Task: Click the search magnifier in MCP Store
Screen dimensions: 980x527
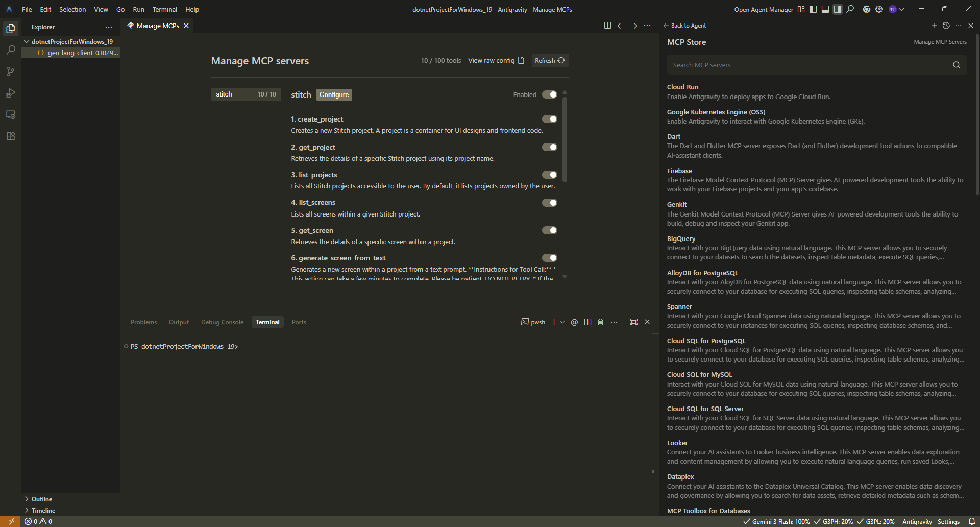Action: pyautogui.click(x=956, y=65)
